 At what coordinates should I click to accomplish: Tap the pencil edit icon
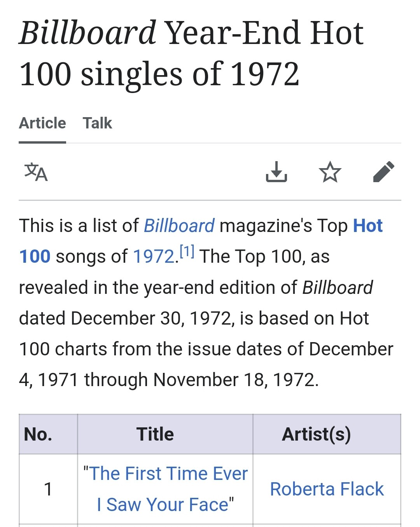[x=383, y=172]
